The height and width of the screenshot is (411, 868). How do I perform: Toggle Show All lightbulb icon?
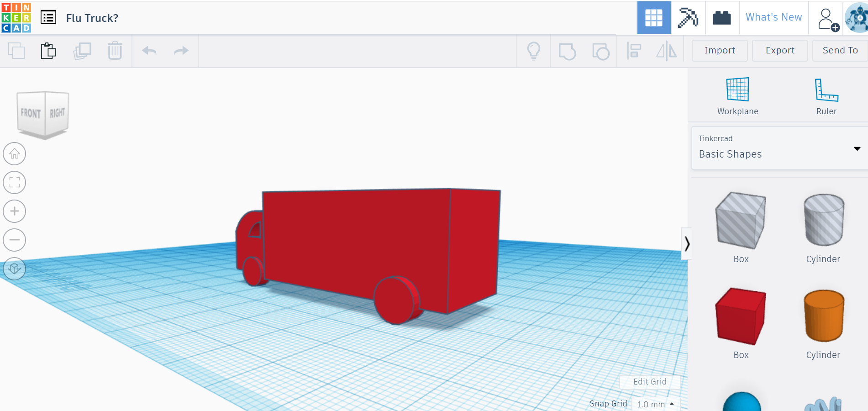534,51
